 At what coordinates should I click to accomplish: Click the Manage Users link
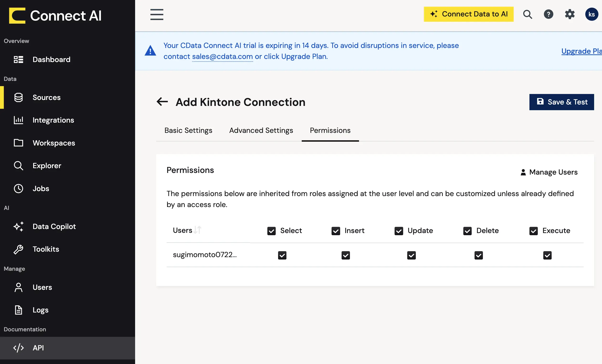549,172
